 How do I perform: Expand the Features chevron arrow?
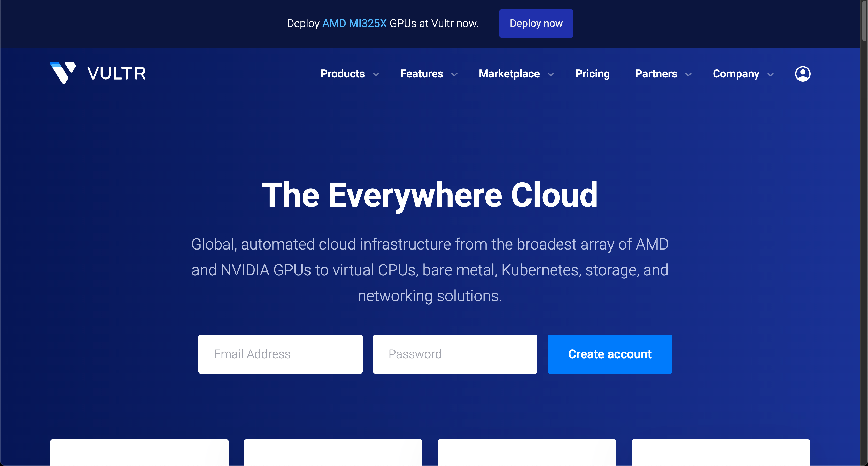[454, 74]
